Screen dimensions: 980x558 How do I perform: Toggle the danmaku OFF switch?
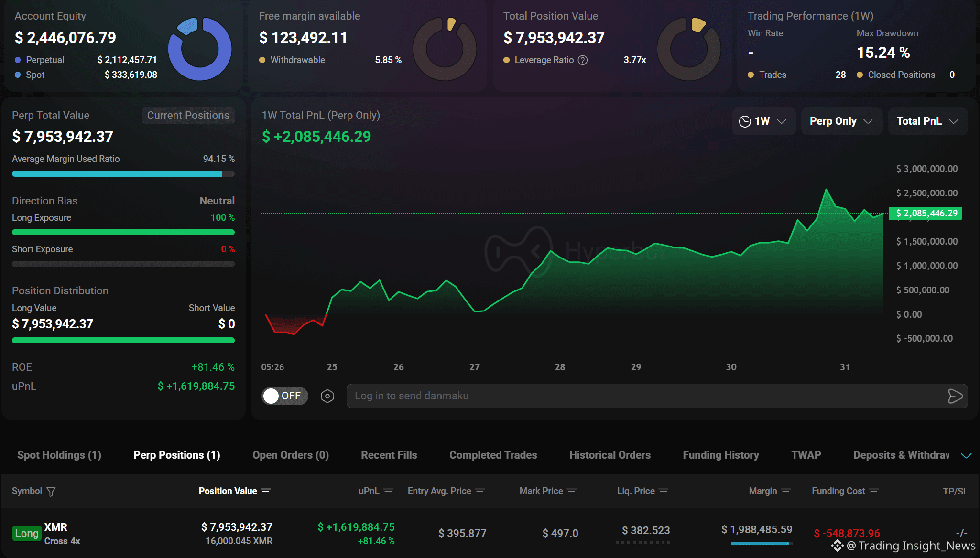coord(285,396)
